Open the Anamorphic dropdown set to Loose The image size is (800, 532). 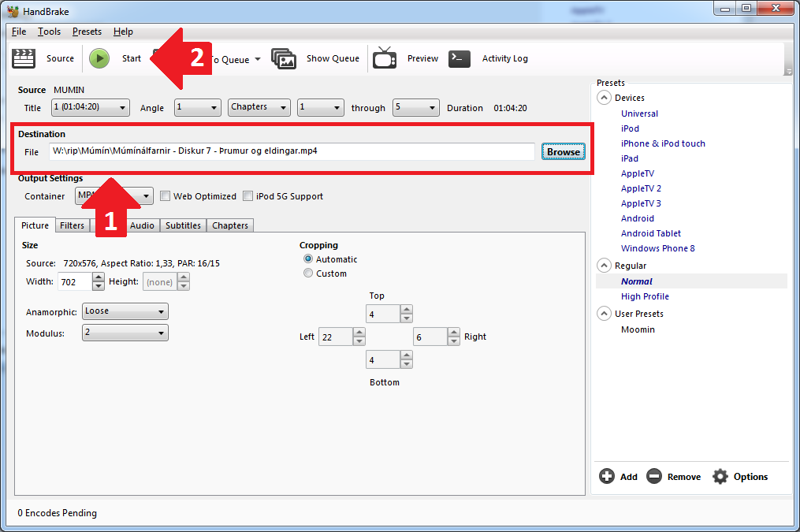click(125, 311)
